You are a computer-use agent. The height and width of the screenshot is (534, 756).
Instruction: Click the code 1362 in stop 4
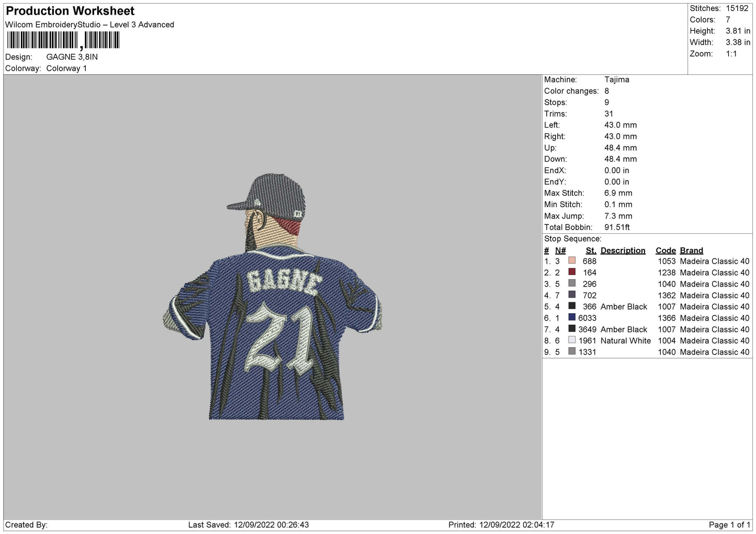point(667,296)
